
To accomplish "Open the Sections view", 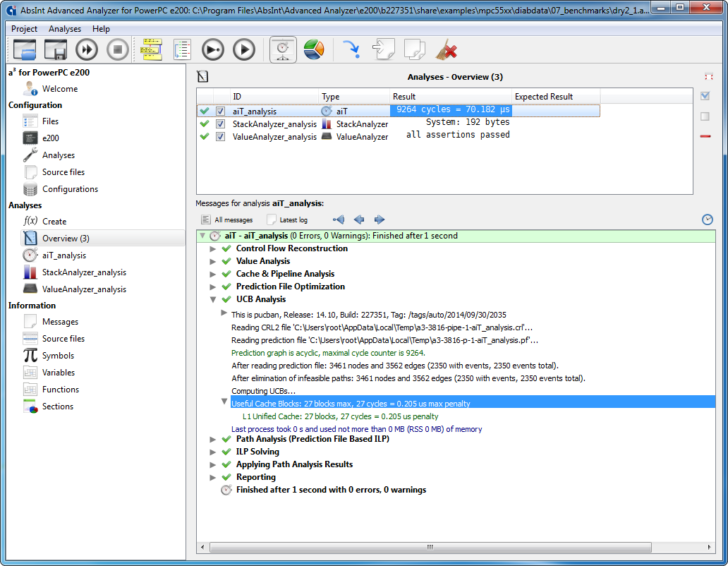I will pos(58,407).
